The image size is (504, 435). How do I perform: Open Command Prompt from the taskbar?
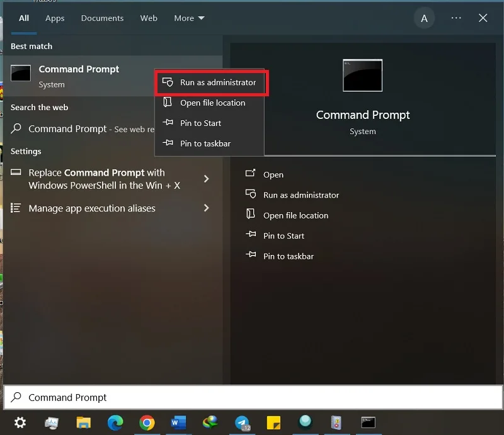[x=369, y=422]
